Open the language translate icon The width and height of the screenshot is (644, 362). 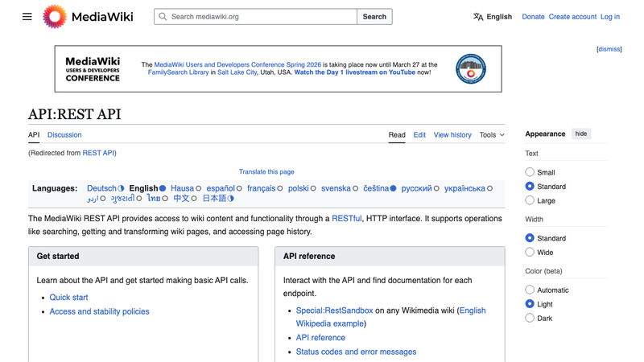478,17
